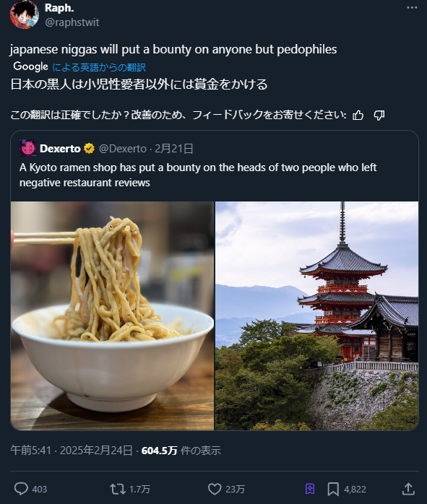Image resolution: width=427 pixels, height=504 pixels.
Task: Click the Dexerto verified badge
Action: pyautogui.click(x=89, y=149)
